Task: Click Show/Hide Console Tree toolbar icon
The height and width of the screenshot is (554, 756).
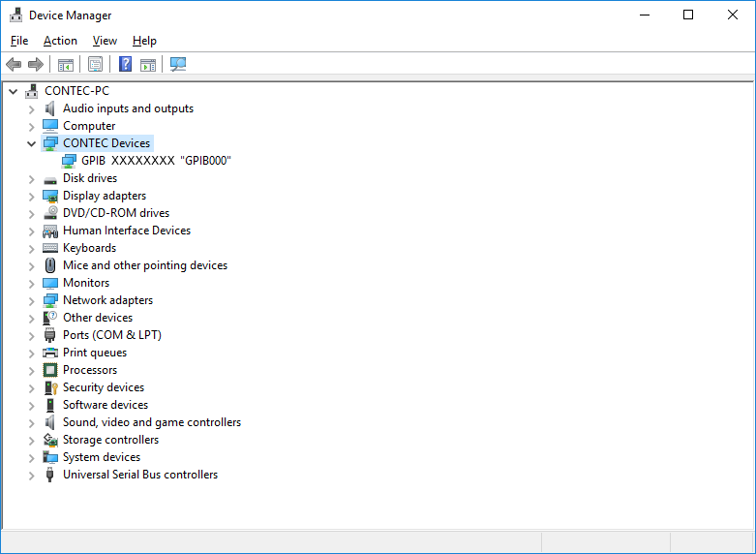Action: tap(66, 64)
